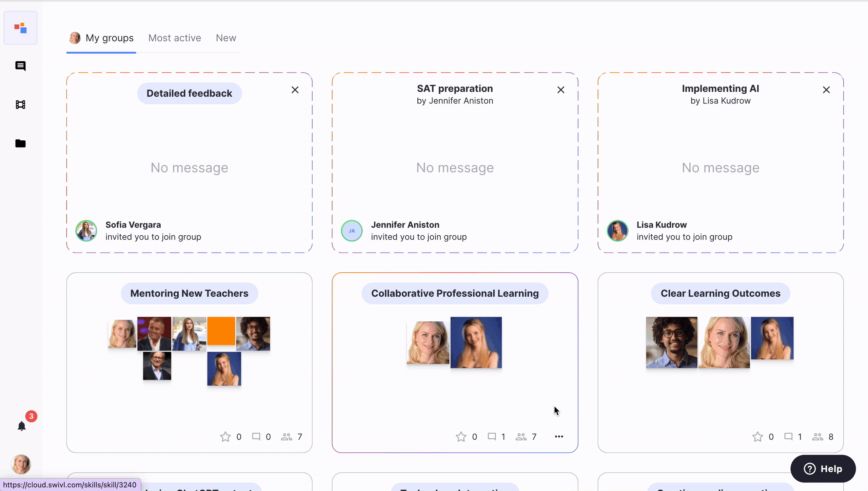The width and height of the screenshot is (868, 491).
Task: Click the SAT preparation group member thumbnail
Action: point(352,231)
